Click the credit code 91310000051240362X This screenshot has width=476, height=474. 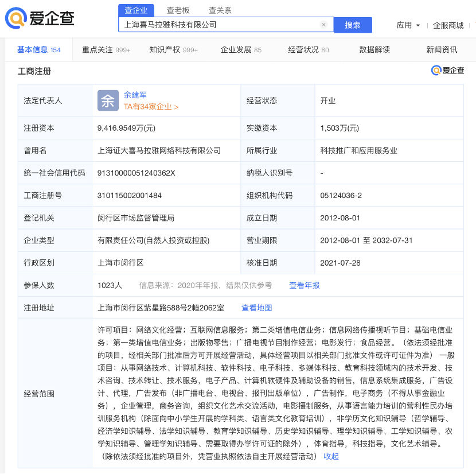[136, 173]
